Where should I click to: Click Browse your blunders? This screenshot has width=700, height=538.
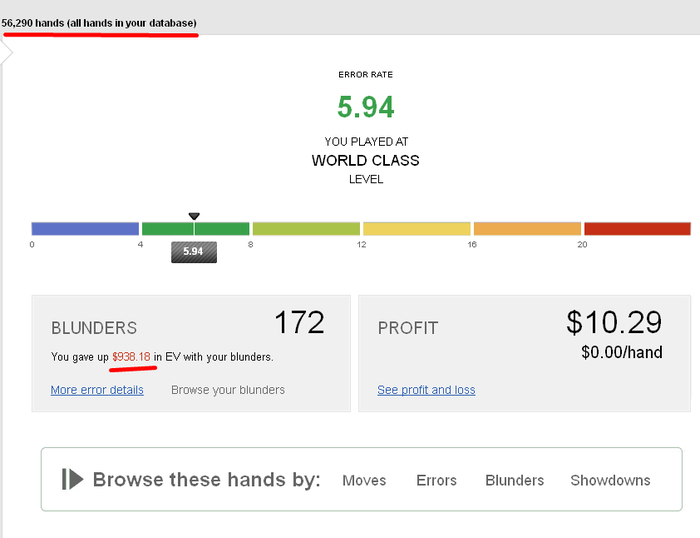coord(228,390)
